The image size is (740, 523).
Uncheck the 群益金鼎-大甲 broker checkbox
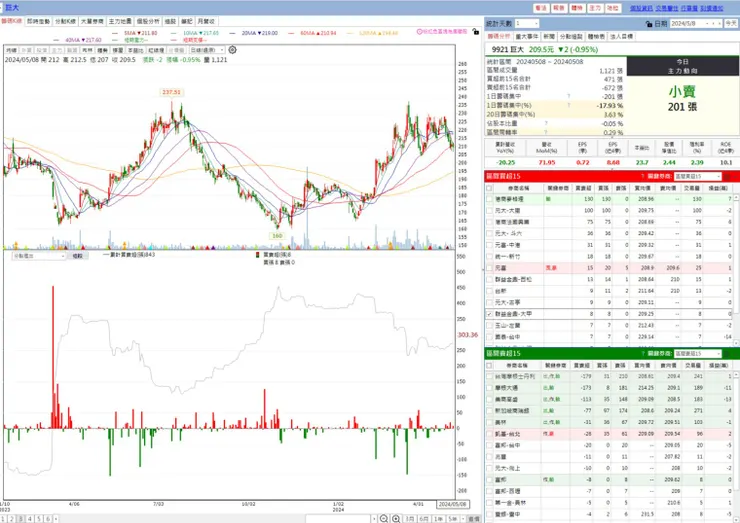pos(489,314)
